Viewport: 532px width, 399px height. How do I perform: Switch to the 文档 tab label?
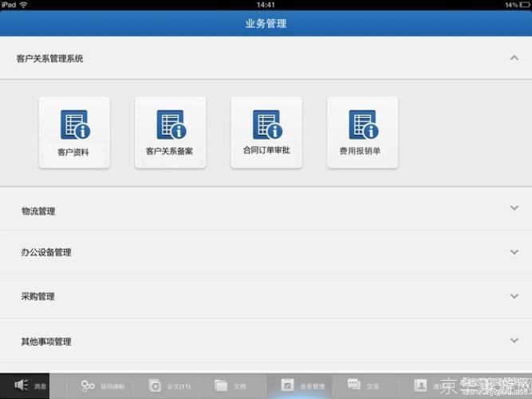pyautogui.click(x=240, y=386)
